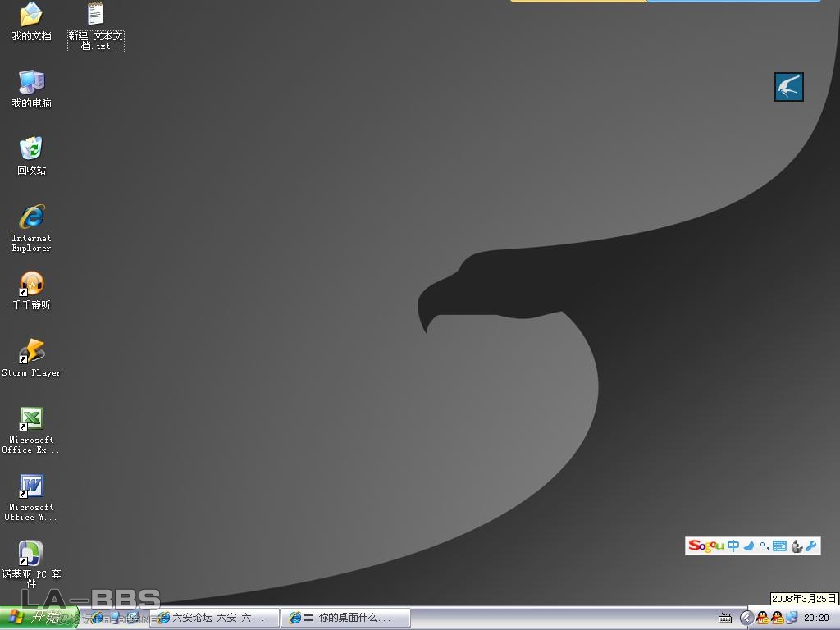Expand hidden system tray icons arrow
This screenshot has width=840, height=630.
tap(746, 618)
